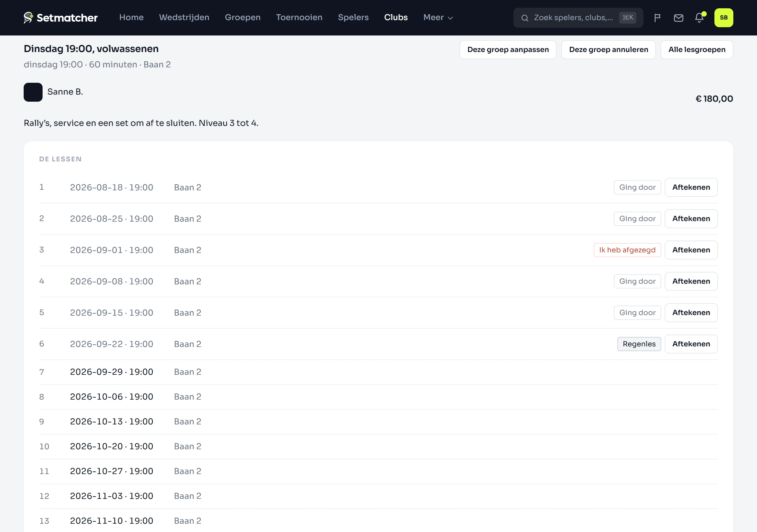
Task: Click Aftekenen for lesson 2026-09-22
Action: (x=691, y=344)
